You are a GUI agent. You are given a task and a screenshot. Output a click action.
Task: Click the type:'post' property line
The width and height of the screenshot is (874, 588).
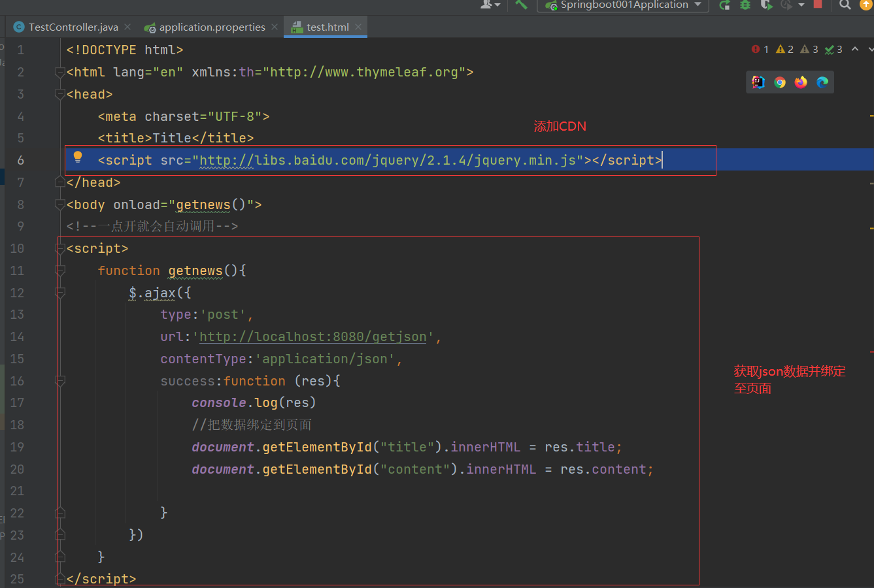[x=207, y=314]
